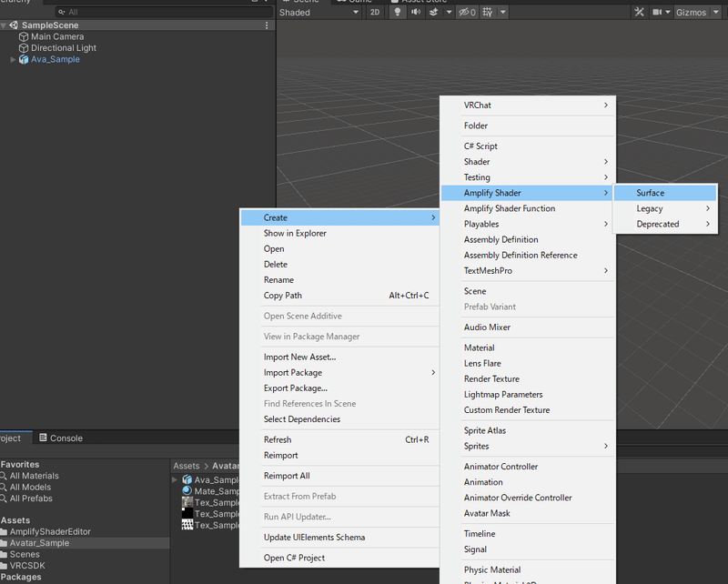728x584 pixels.
Task: Enable scene lighting with the bulb icon
Action: coord(399,12)
